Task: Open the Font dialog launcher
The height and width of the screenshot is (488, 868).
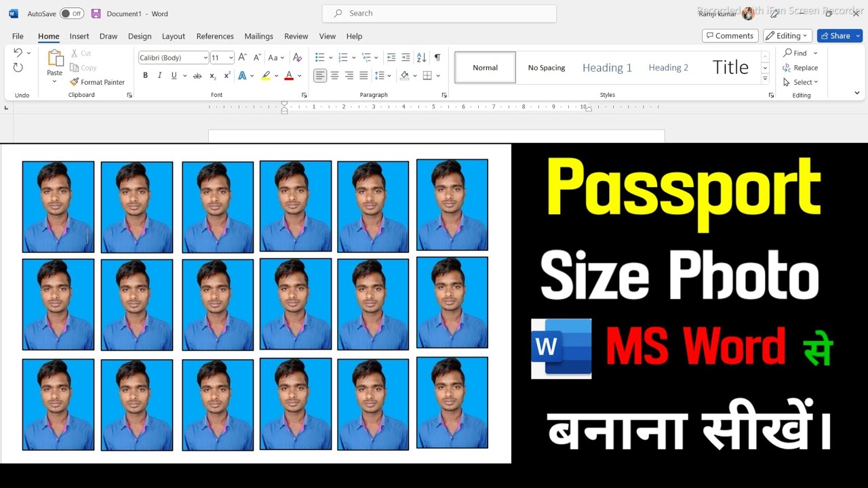Action: 304,96
